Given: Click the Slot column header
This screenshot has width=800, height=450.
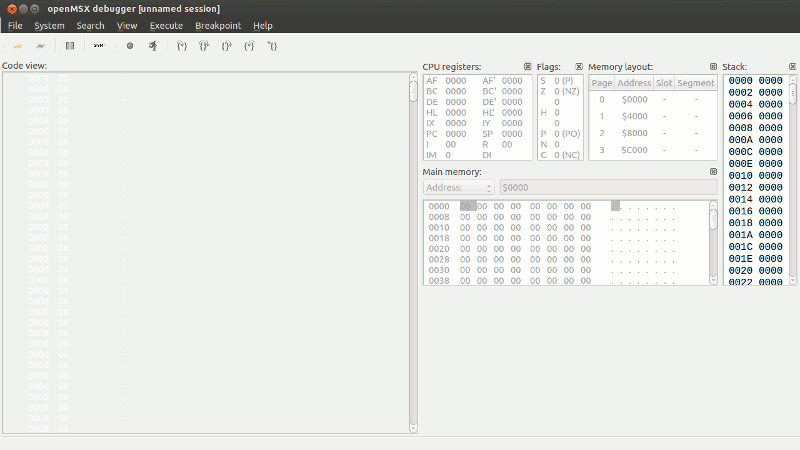Looking at the screenshot, I should pyautogui.click(x=664, y=83).
